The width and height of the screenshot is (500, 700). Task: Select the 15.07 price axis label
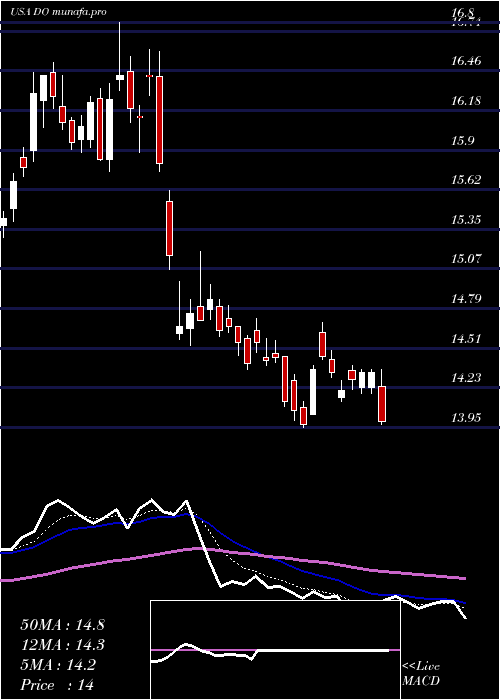466,258
